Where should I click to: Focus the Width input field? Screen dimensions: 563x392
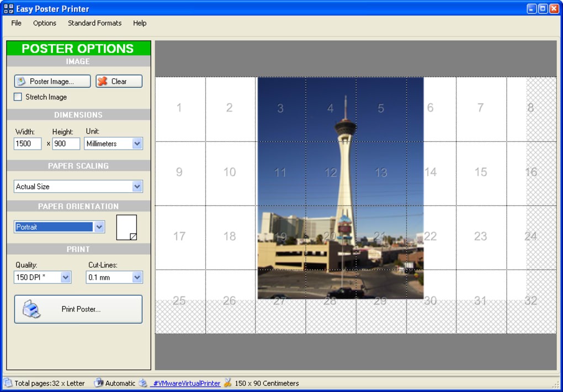pyautogui.click(x=28, y=144)
